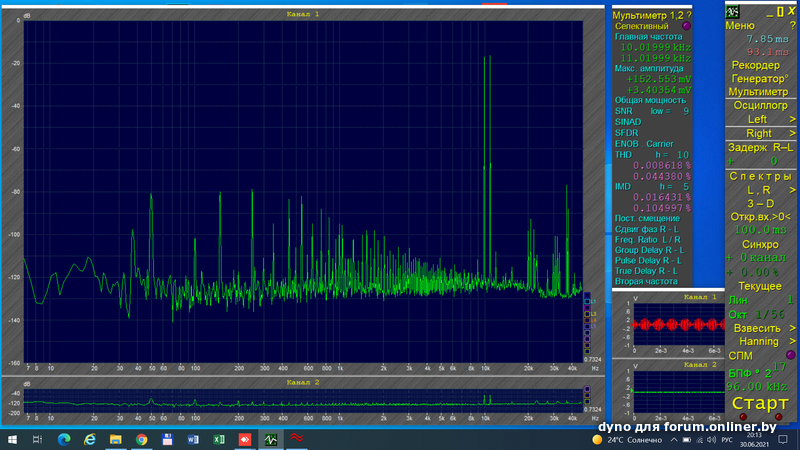Open the Генератор panel

point(758,78)
